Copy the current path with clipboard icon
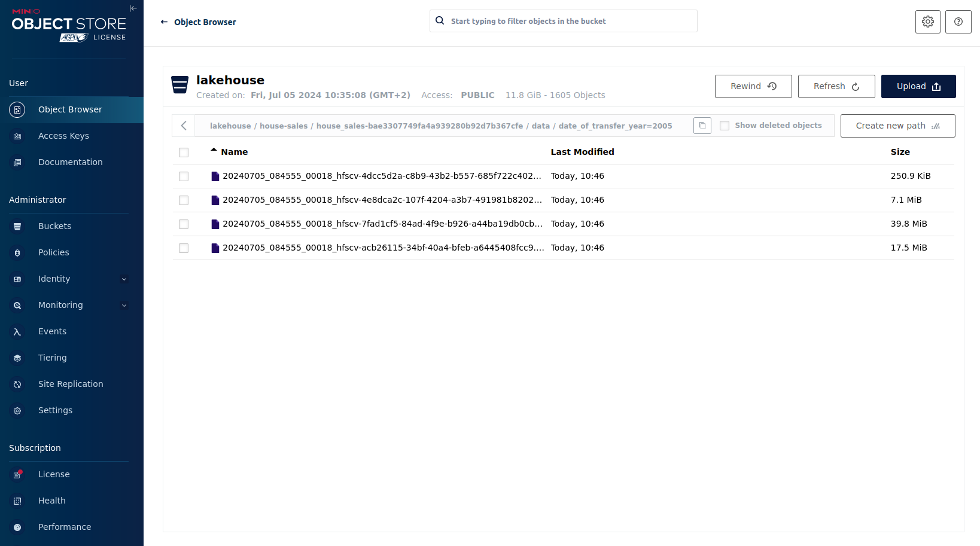 point(702,126)
